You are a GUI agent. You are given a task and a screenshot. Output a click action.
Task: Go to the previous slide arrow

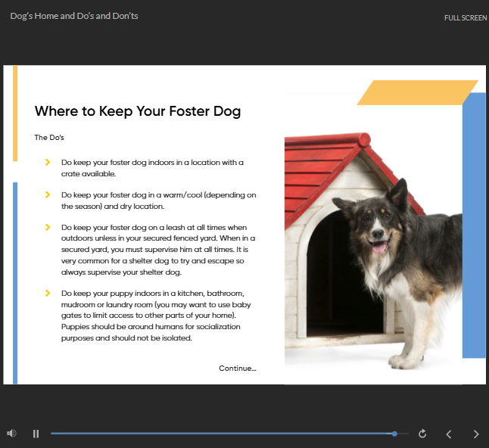[x=449, y=434]
